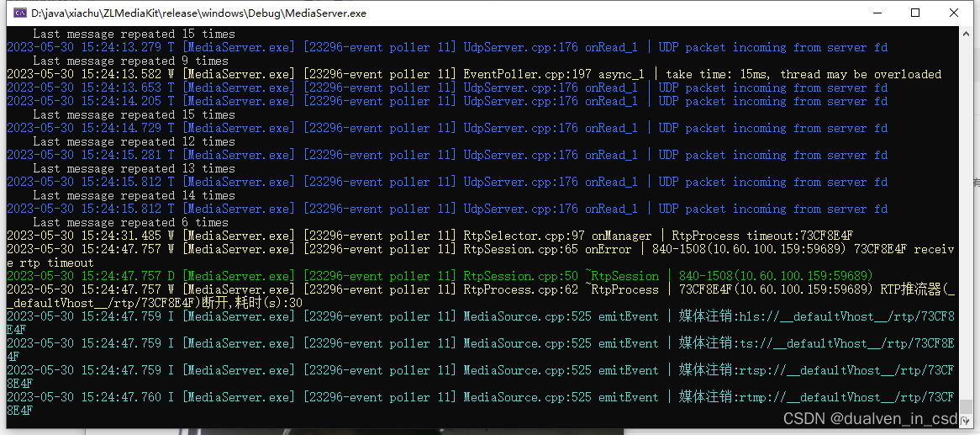The image size is (980, 435).
Task: Click the console scrollbar up arrow
Action: (966, 33)
